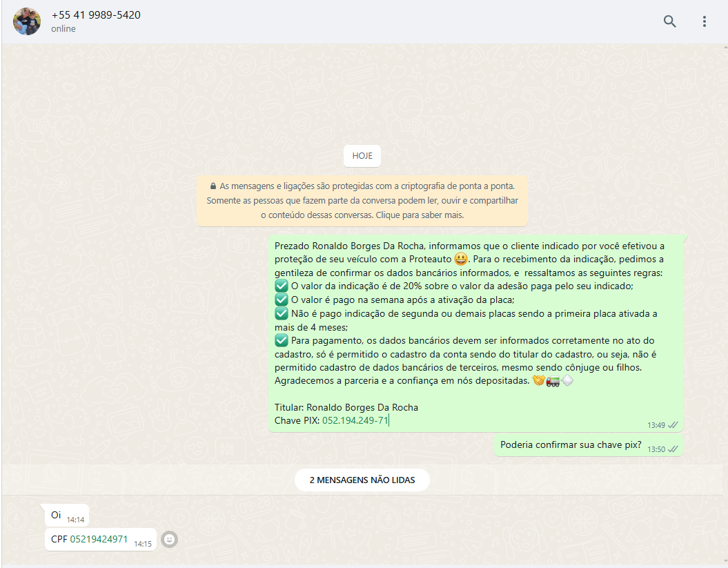Click the handshake emoji in the message
Viewport: 728px width, 568px height.
point(538,381)
